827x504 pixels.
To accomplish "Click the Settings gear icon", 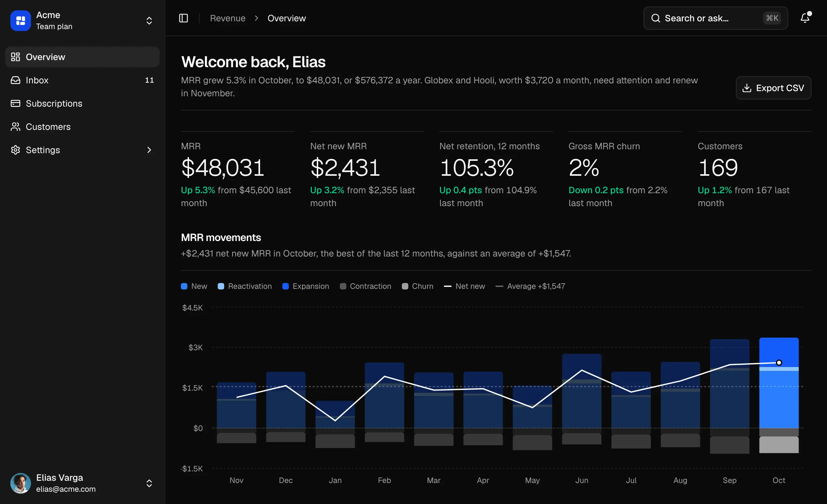I will [x=16, y=150].
